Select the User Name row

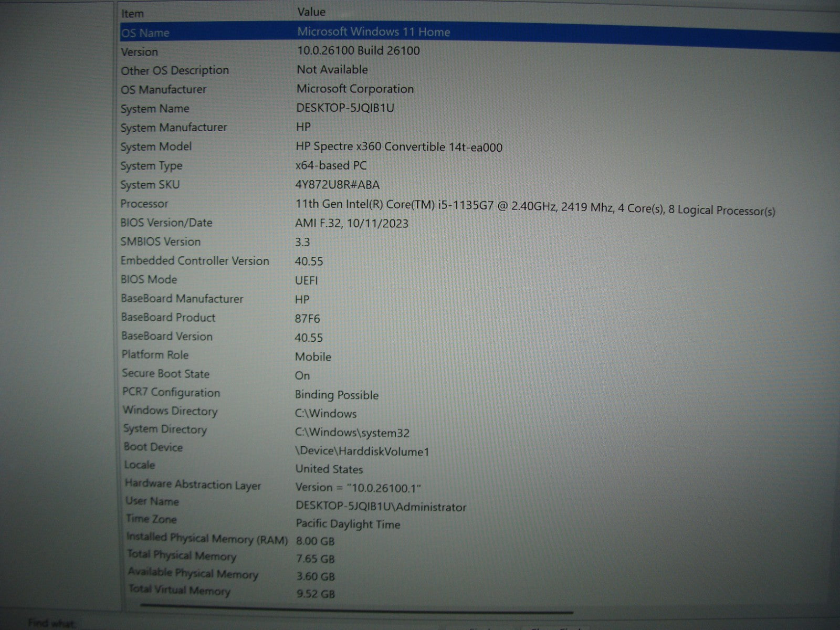pos(152,501)
